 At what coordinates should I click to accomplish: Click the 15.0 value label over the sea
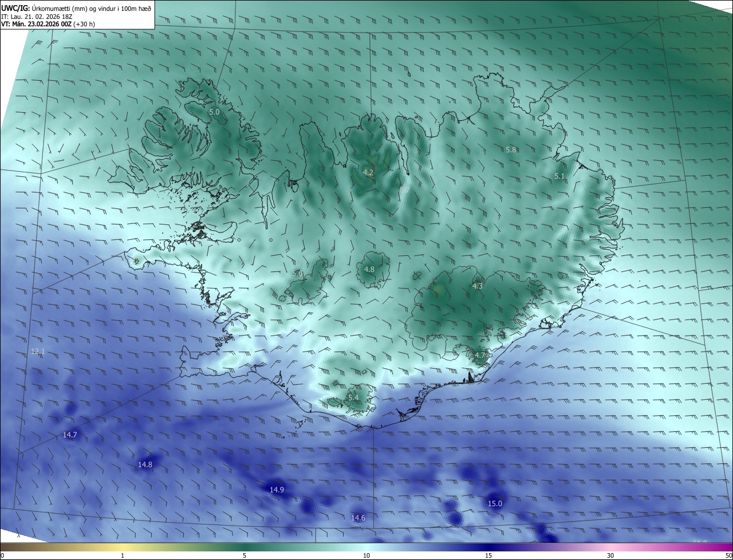click(x=495, y=504)
